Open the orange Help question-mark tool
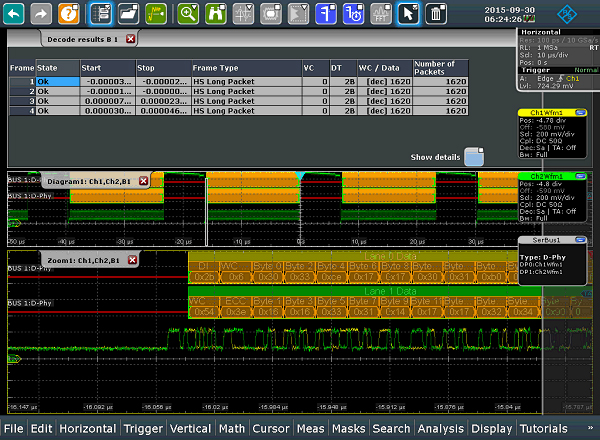The height and width of the screenshot is (440, 600). pos(68,14)
